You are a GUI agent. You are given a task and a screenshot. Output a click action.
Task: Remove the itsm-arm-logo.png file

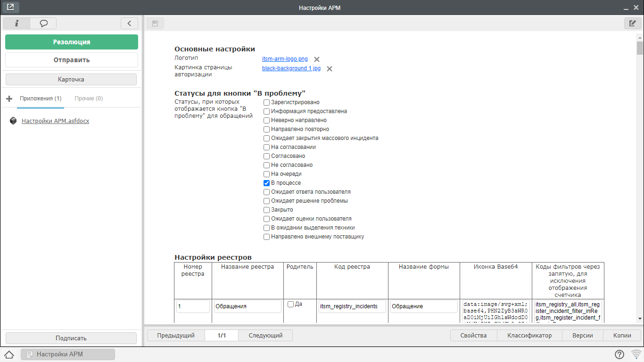click(x=317, y=59)
